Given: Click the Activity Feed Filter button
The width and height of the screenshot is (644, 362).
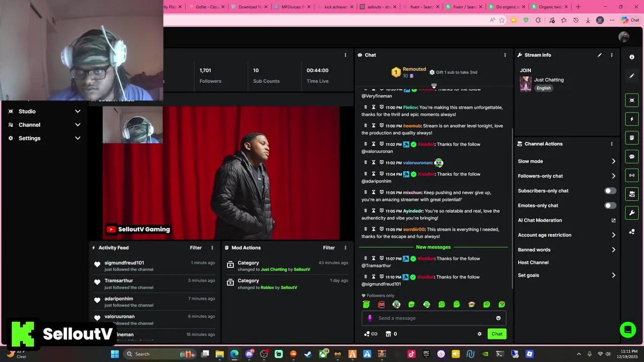Looking at the screenshot, I should coord(196,247).
